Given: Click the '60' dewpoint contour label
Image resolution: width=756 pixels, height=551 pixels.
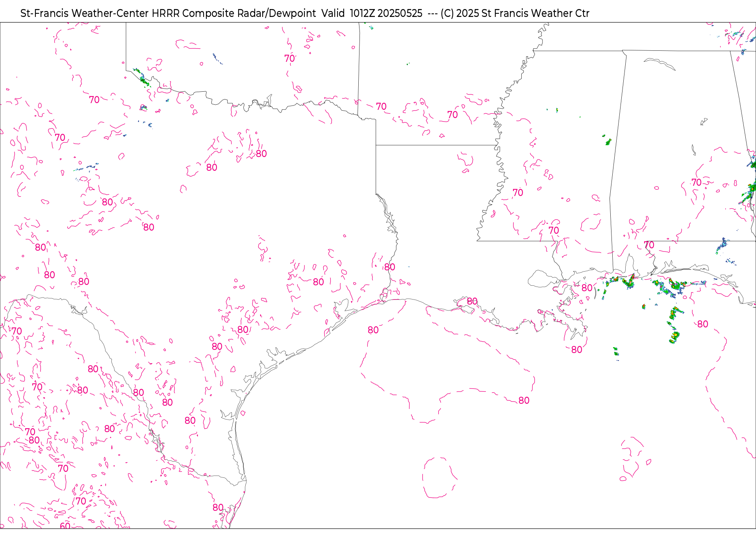Looking at the screenshot, I should click(x=65, y=526).
